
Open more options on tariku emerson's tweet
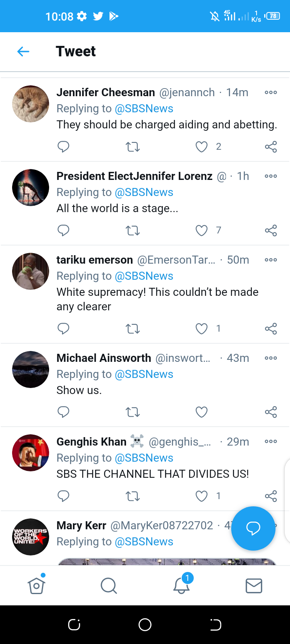tap(271, 260)
